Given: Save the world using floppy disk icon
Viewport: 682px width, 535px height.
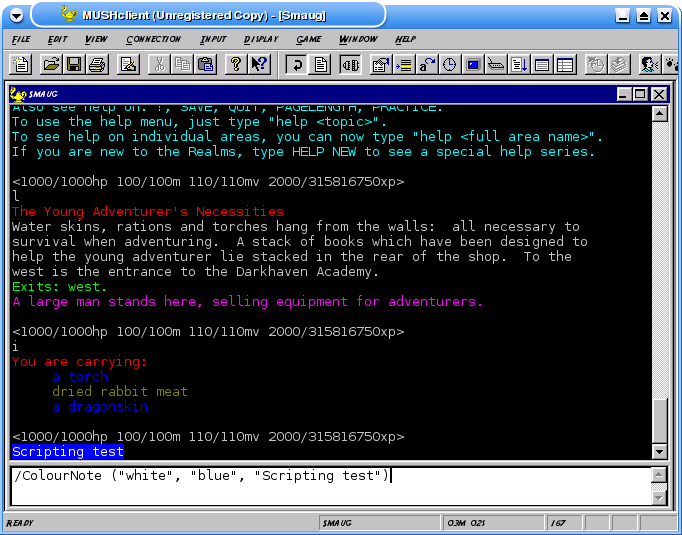Looking at the screenshot, I should [74, 65].
